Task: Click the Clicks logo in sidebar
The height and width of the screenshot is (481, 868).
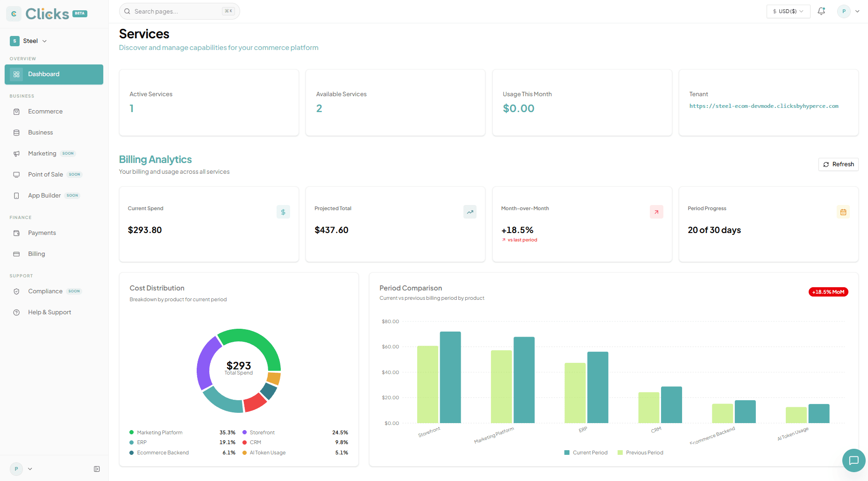Action: coord(47,14)
